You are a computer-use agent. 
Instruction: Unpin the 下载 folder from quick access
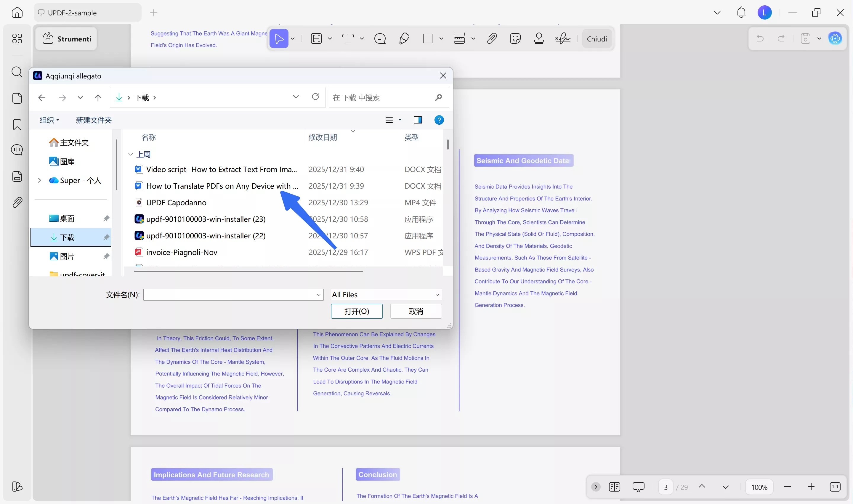point(106,237)
